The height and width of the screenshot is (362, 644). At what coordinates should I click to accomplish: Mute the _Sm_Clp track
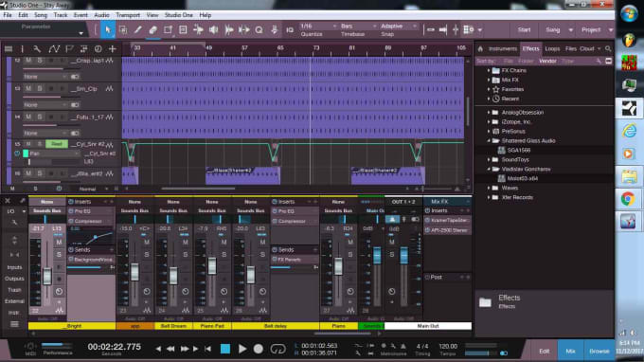pos(28,88)
